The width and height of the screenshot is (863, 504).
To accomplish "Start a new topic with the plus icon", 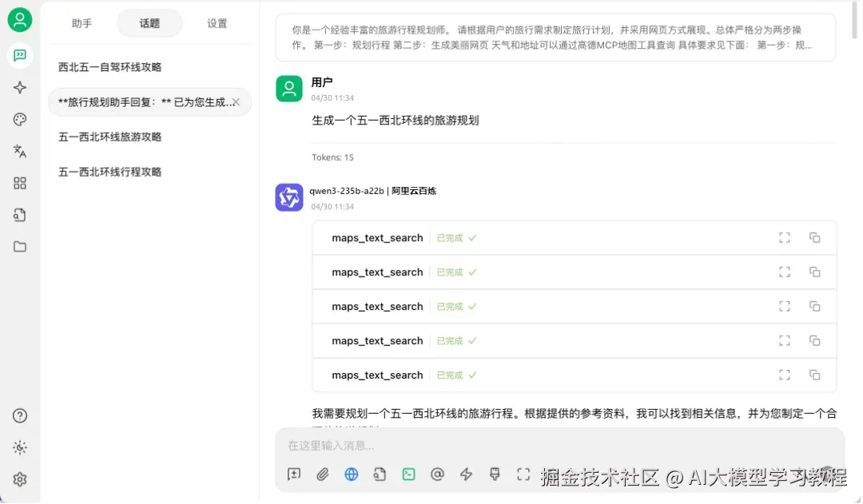I will coord(293,474).
